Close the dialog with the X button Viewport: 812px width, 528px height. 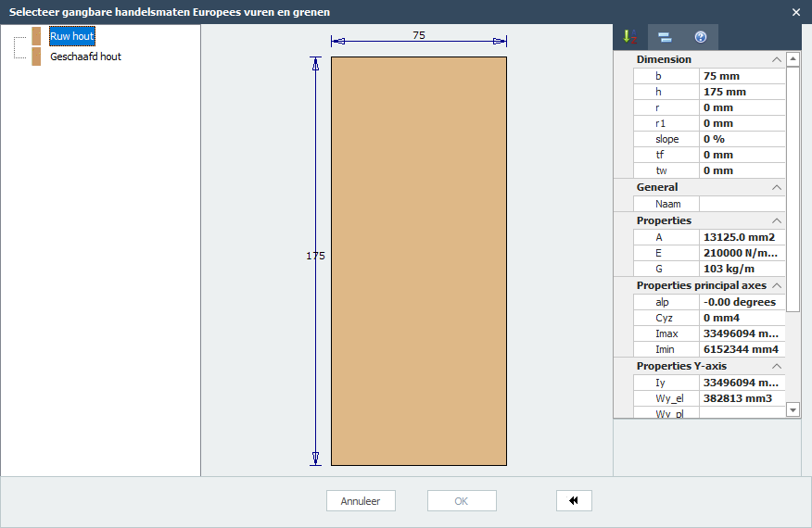coord(796,12)
